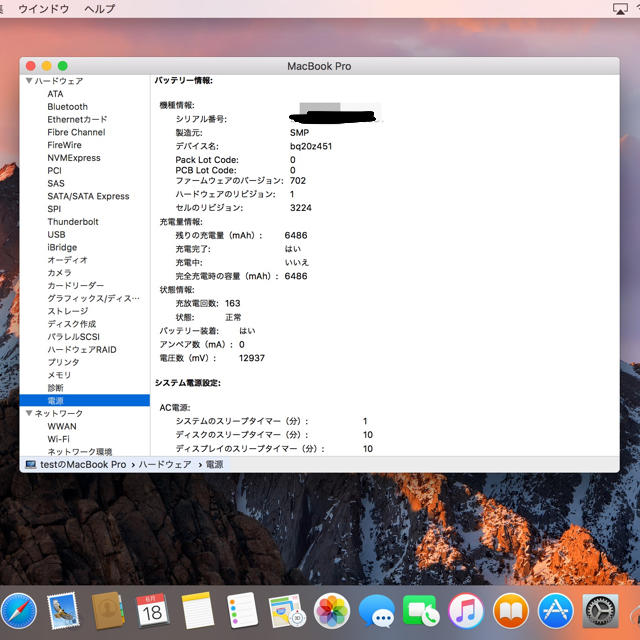The width and height of the screenshot is (640, 640).
Task: Open the ウインドウ menu
Action: pos(43,9)
